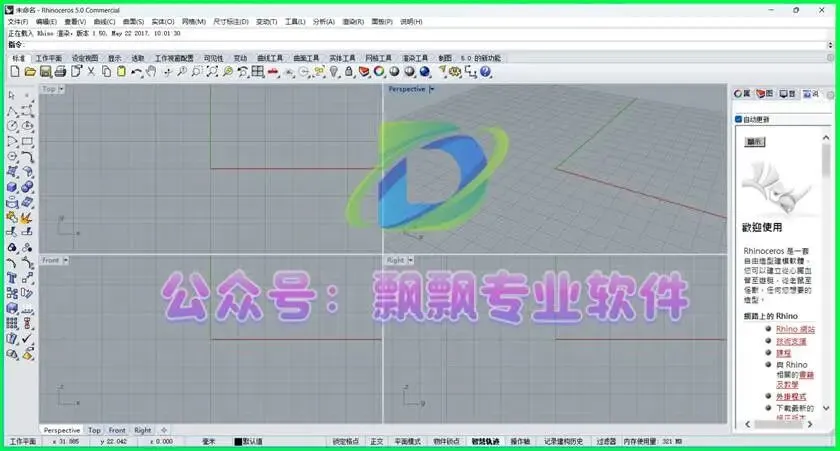Open the 外掛程式 link
840x451 pixels.
tap(791, 396)
